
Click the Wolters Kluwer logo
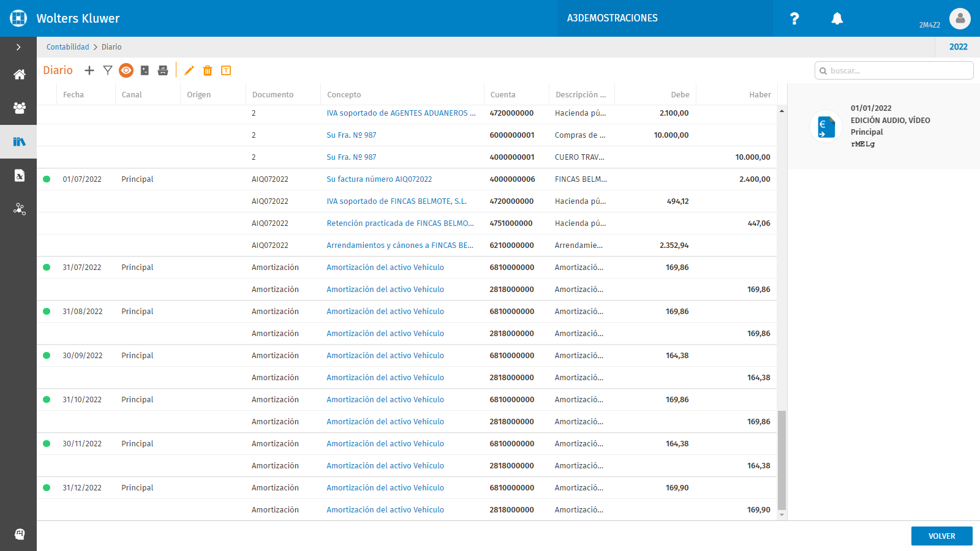tap(18, 18)
